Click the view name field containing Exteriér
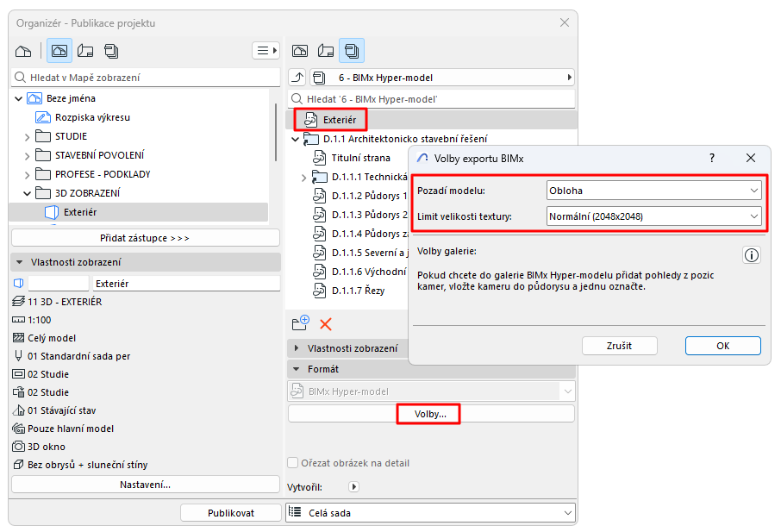781x532 pixels. [x=186, y=284]
